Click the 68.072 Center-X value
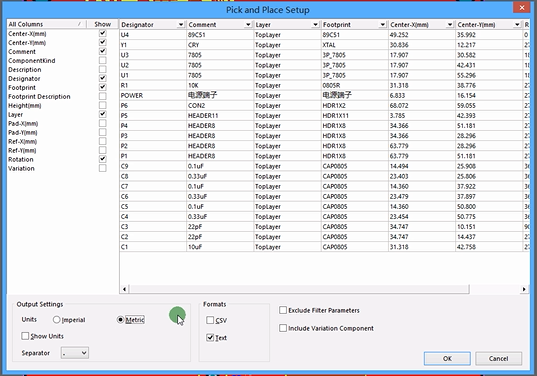Viewport: 537px width, 376px height. pyautogui.click(x=422, y=105)
